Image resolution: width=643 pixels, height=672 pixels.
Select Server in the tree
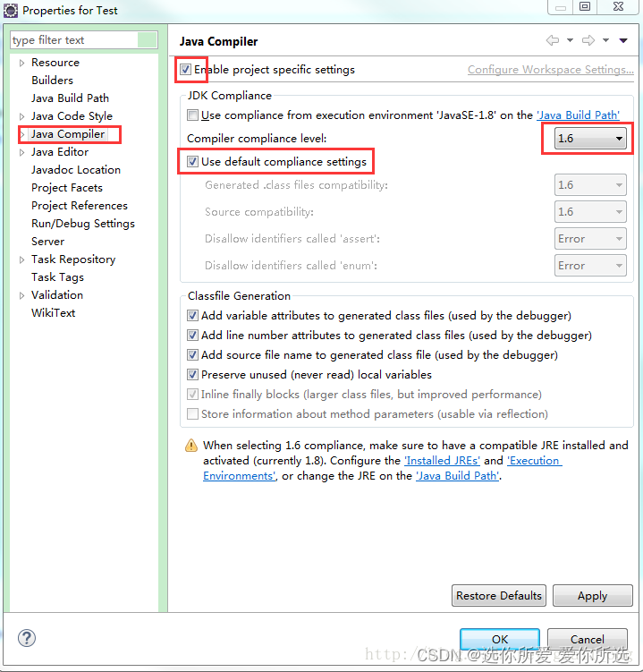[47, 242]
